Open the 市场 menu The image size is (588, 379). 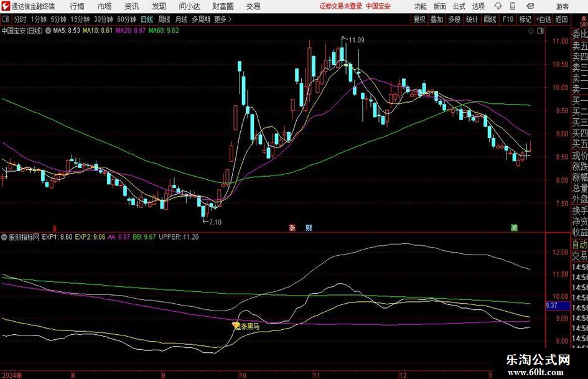tap(105, 6)
